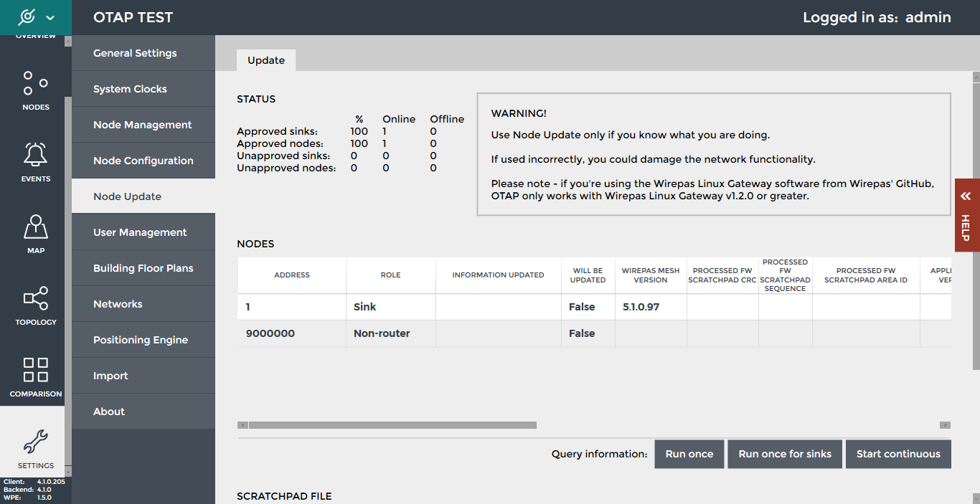
Task: Select the Settings wrench icon
Action: 35,442
